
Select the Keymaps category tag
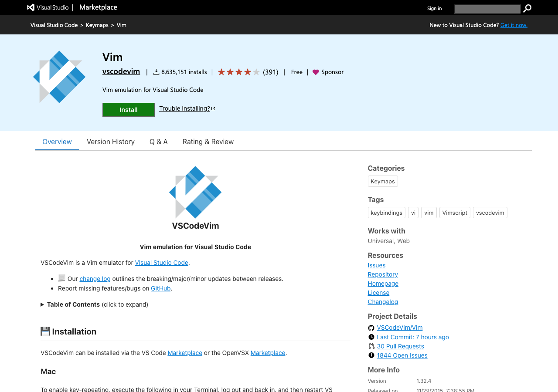tap(383, 181)
